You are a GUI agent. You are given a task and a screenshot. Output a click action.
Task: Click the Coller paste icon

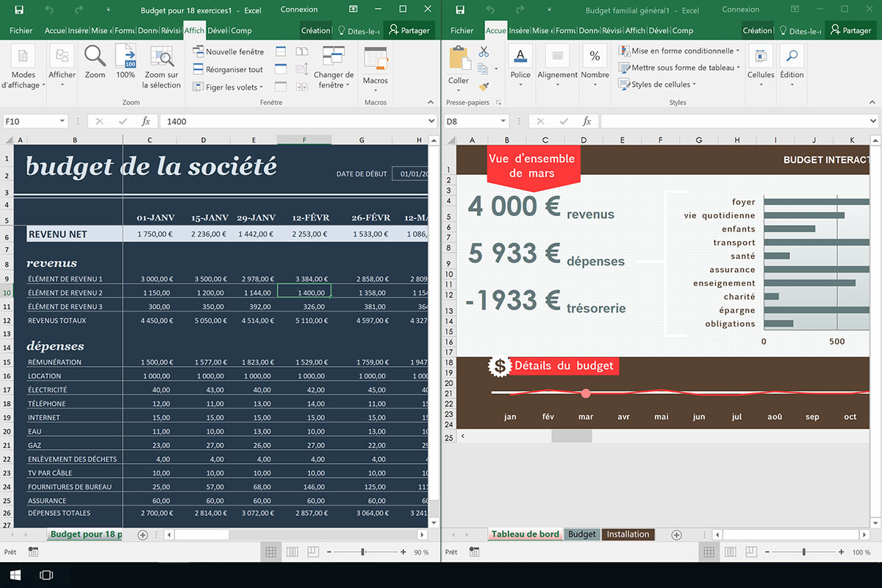coord(459,59)
